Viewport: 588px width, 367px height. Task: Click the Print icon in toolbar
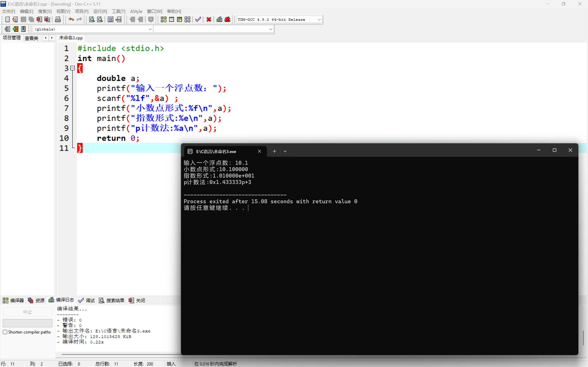coord(58,19)
